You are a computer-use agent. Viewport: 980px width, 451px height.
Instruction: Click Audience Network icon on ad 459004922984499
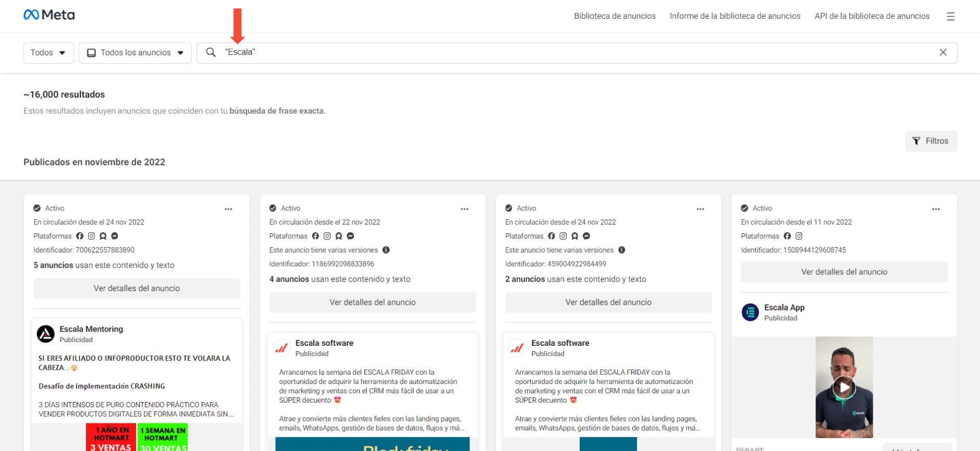tap(575, 236)
